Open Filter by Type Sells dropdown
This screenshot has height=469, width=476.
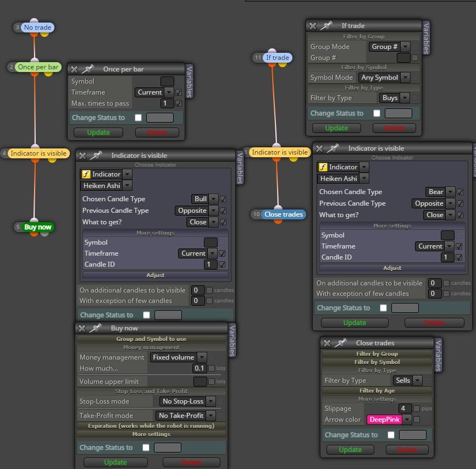pyautogui.click(x=407, y=380)
